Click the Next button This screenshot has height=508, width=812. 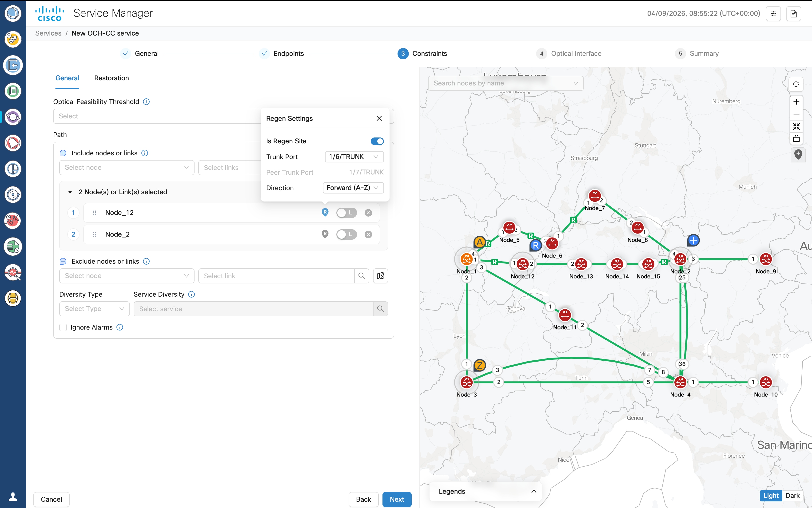point(396,499)
